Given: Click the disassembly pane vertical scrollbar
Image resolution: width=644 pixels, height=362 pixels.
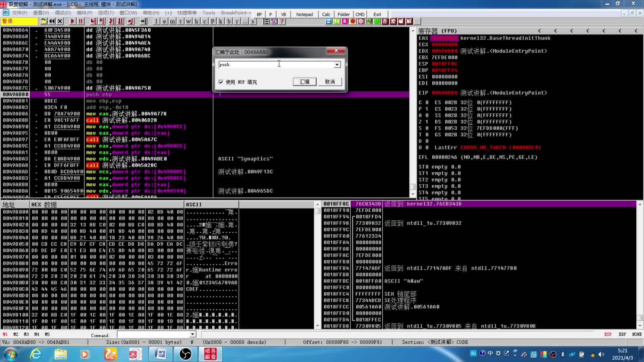Looking at the screenshot, I should [x=413, y=112].
